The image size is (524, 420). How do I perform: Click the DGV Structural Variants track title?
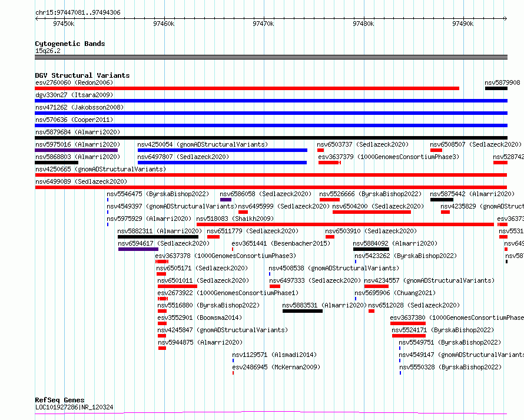coord(82,75)
